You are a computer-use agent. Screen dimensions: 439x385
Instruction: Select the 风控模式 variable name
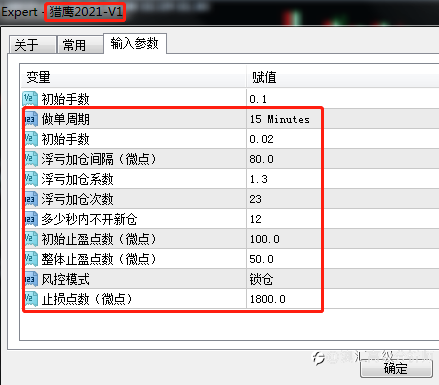[x=66, y=279]
